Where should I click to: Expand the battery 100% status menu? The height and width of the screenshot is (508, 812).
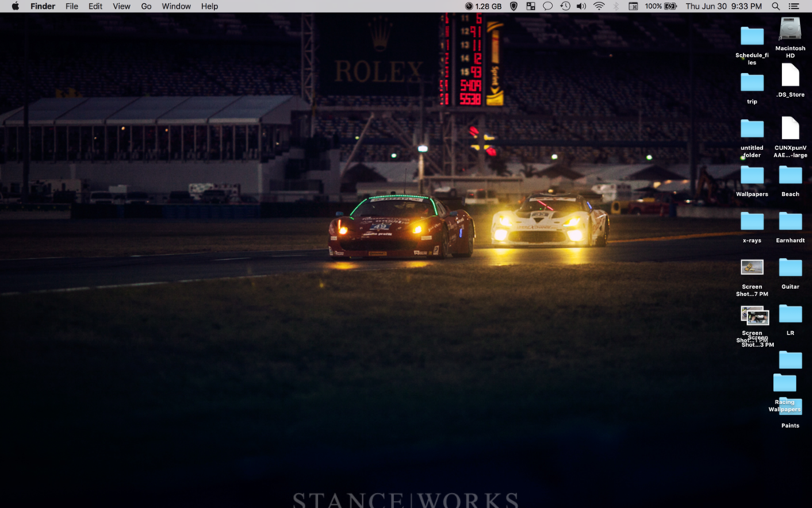(661, 6)
